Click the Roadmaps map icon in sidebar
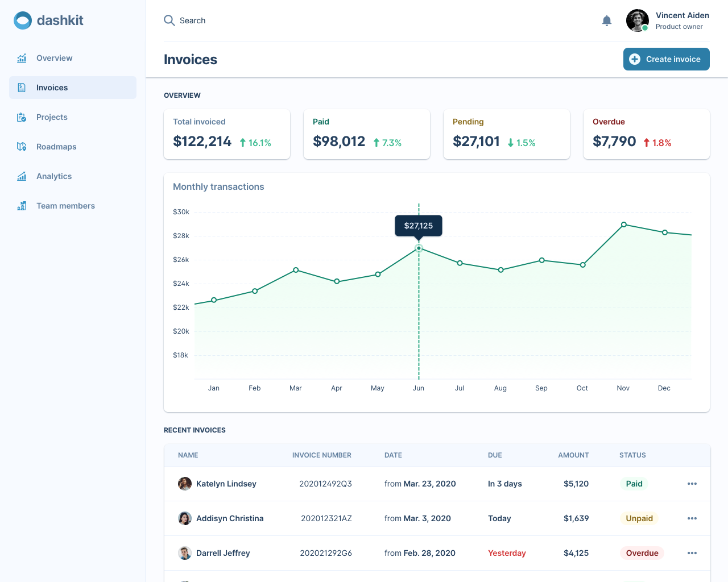The height and width of the screenshot is (582, 728). point(22,147)
